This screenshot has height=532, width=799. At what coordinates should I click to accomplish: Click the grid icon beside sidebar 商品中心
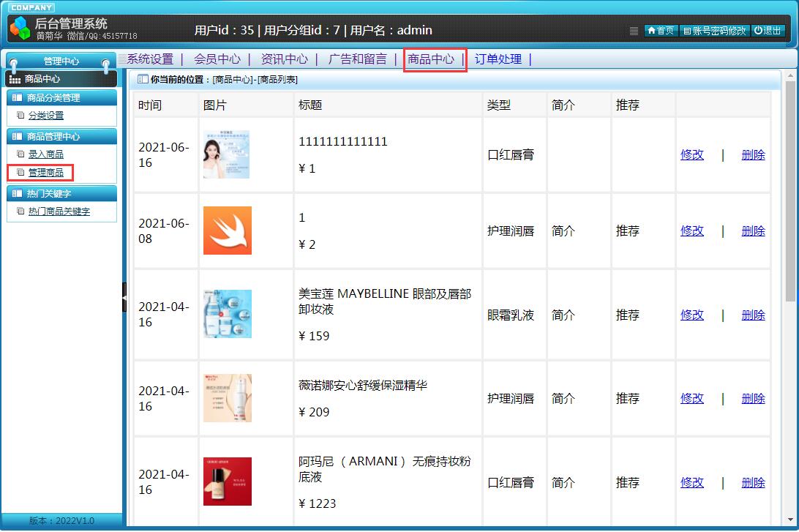15,80
